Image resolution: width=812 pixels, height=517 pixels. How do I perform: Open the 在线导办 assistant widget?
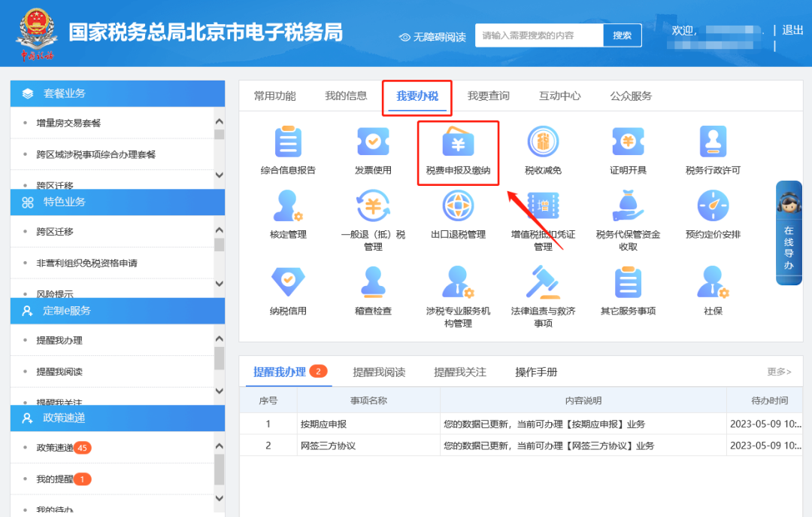(789, 233)
